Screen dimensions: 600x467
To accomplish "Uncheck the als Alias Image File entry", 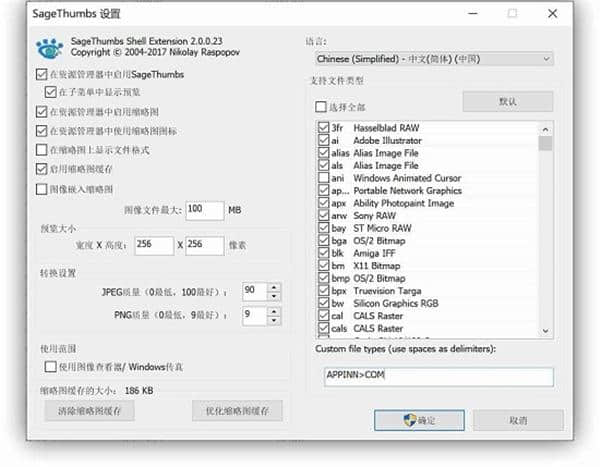I will pyautogui.click(x=324, y=165).
